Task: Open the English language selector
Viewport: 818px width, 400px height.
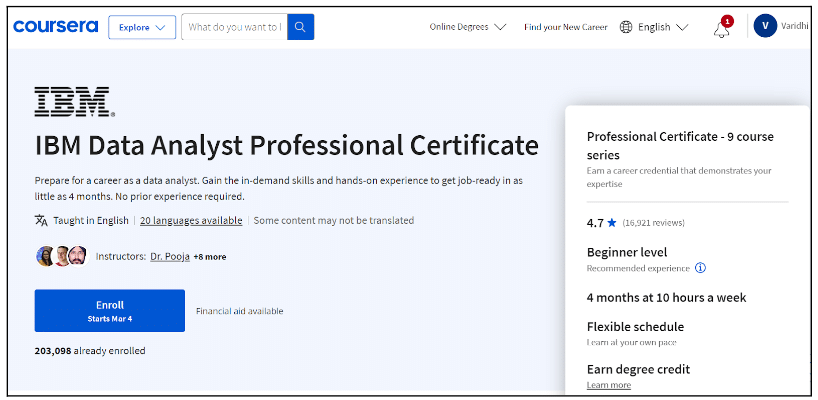Action: pos(654,27)
